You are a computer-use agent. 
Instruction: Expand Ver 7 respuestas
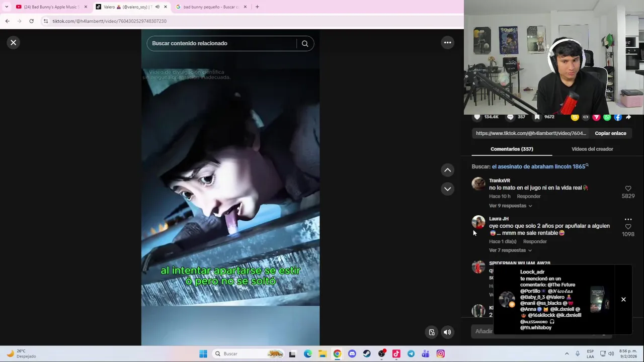510,250
